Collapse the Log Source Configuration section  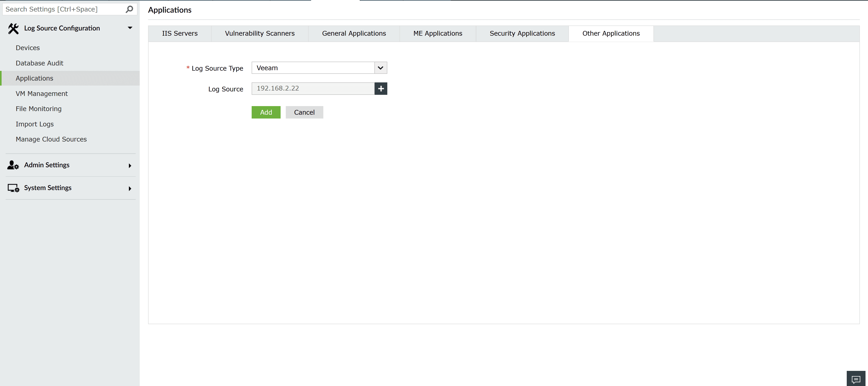[x=130, y=28]
